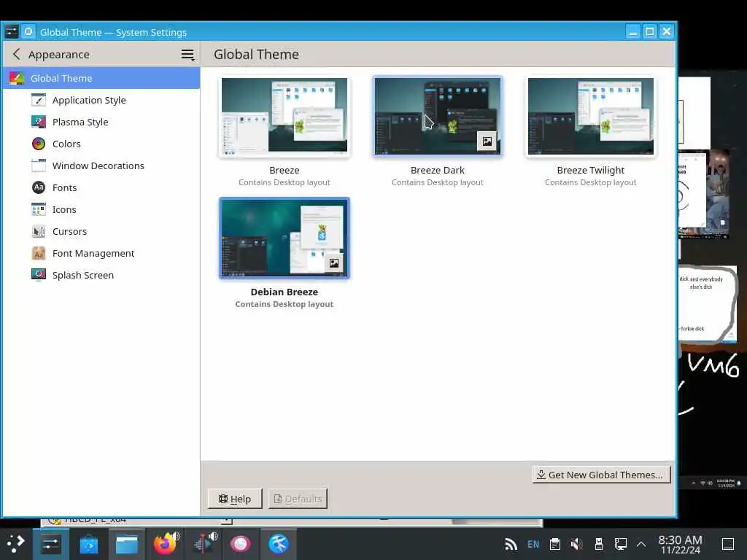This screenshot has height=560, width=747.
Task: Go back using the Appearance back arrow
Action: tap(17, 54)
